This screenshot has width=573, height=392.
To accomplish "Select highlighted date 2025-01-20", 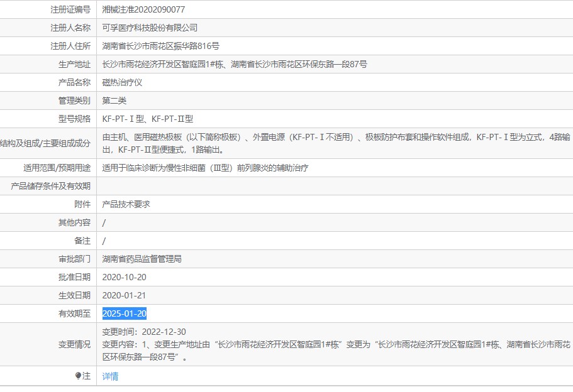I will tap(125, 313).
